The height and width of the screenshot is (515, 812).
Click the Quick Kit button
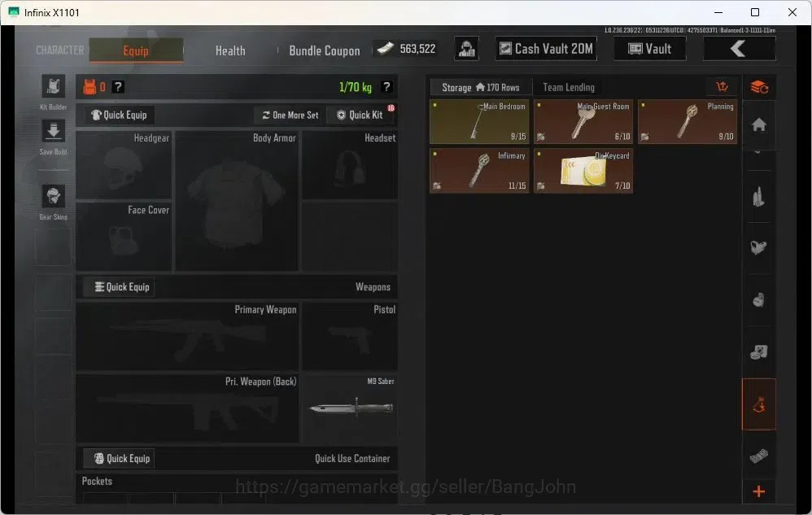360,115
